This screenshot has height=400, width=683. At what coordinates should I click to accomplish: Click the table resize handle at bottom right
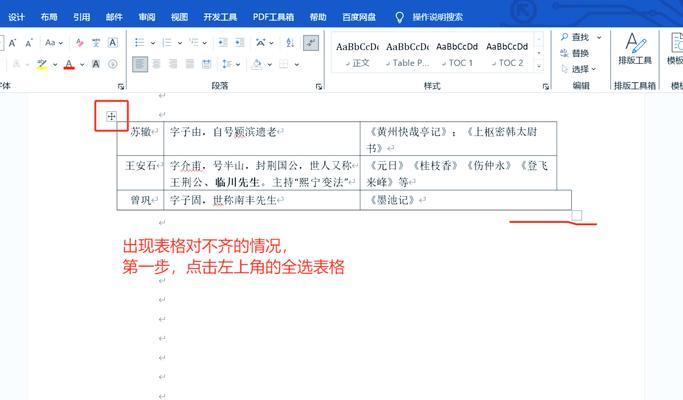(x=577, y=215)
